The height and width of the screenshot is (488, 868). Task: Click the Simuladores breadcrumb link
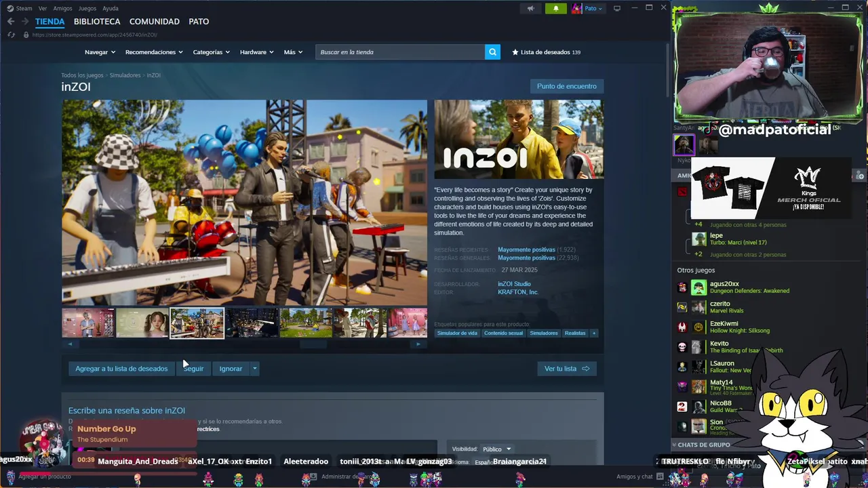pyautogui.click(x=125, y=75)
